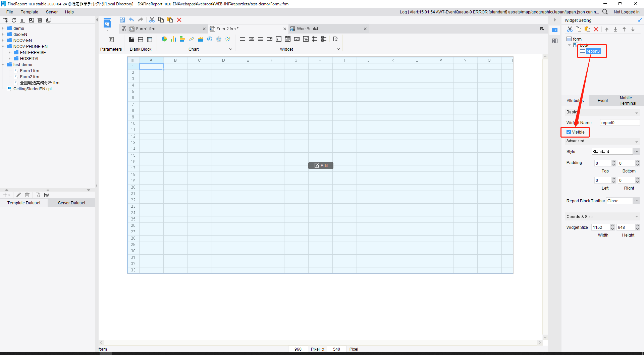
Task: Click the preview icon at toolbar left
Action: 107,23
